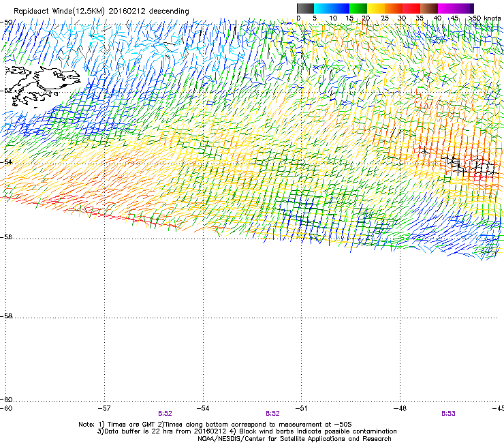Click the longitude label '-48'
This screenshot has height=443, width=504.
coord(400,408)
